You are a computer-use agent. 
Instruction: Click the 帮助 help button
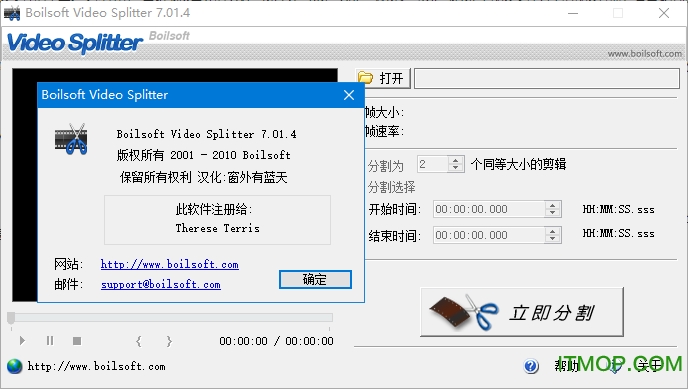click(566, 365)
